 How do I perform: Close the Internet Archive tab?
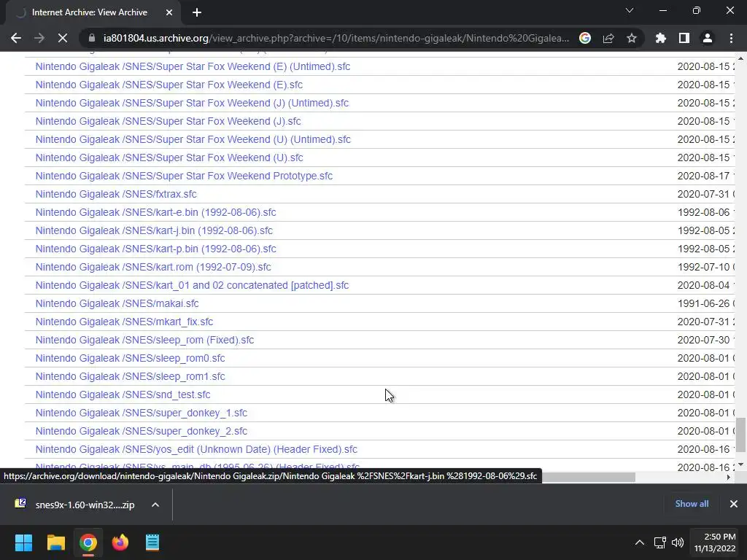169,12
